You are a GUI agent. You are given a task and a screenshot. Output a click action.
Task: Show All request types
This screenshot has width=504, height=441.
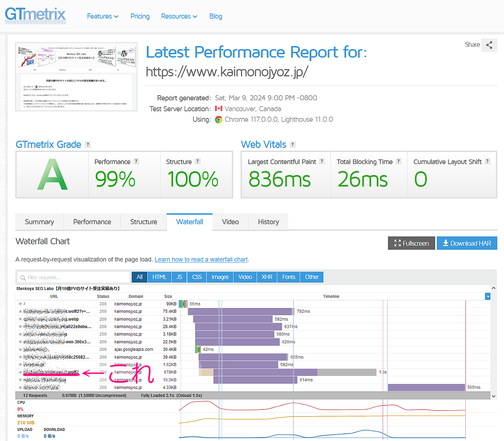coord(139,277)
